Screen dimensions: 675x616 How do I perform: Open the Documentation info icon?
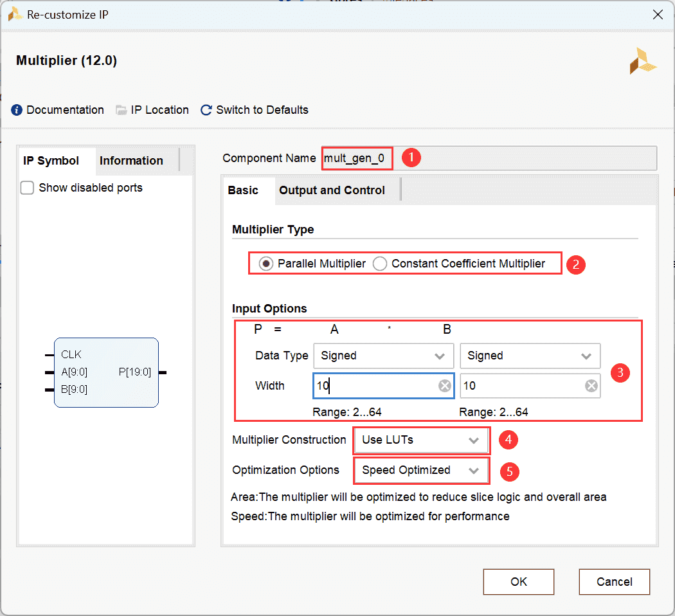(17, 110)
